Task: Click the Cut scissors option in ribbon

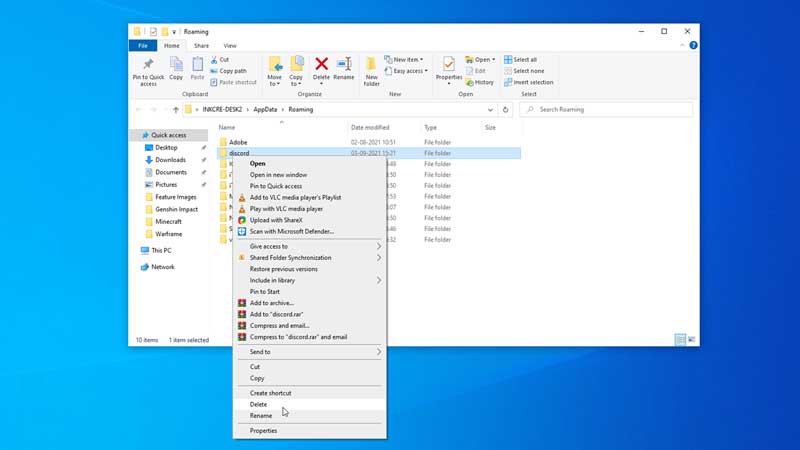Action: pyautogui.click(x=220, y=60)
